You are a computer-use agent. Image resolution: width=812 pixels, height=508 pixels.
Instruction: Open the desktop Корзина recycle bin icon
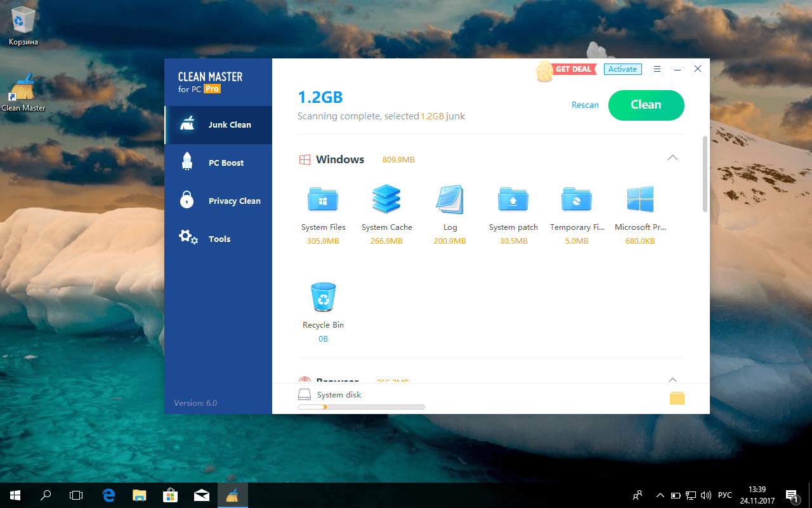[x=23, y=20]
